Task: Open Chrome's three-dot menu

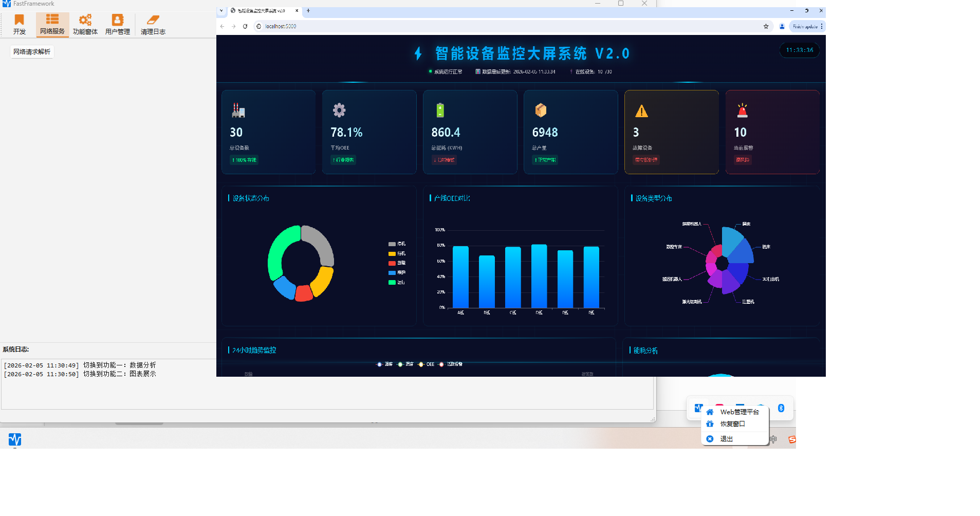Action: (821, 26)
